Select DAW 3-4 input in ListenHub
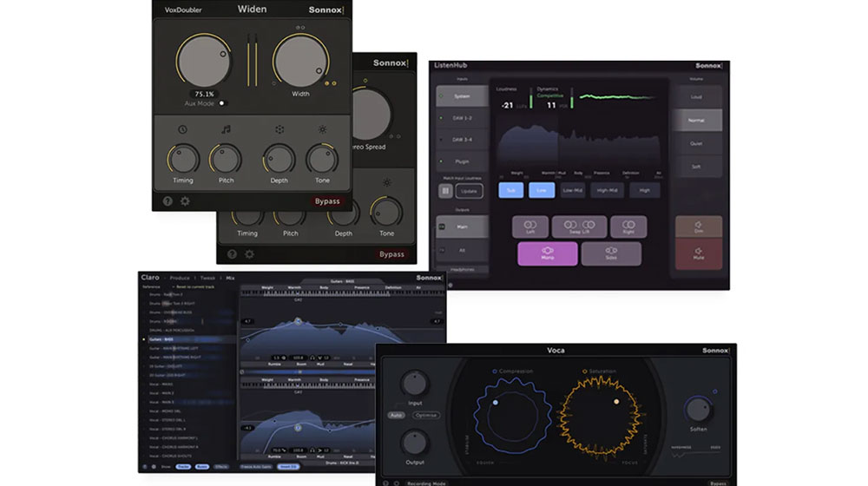868x486 pixels. tap(463, 140)
